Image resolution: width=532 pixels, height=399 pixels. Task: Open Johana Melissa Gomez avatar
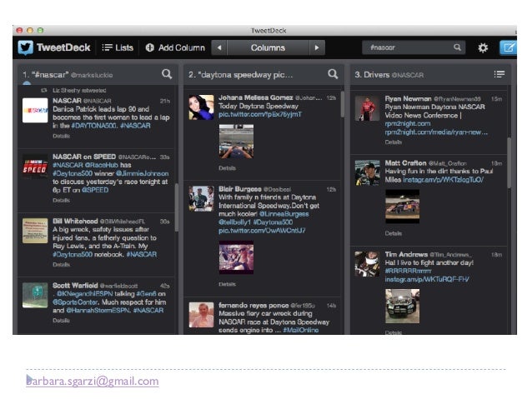point(201,107)
